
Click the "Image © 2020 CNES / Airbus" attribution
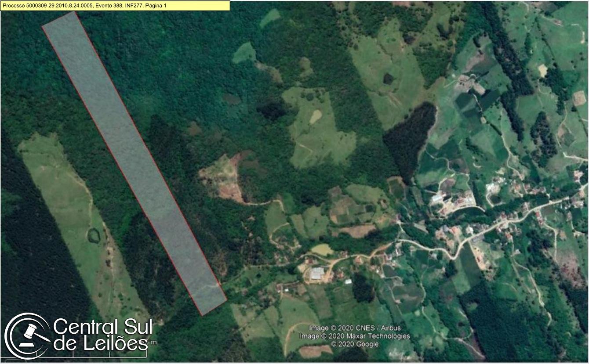coord(355,328)
